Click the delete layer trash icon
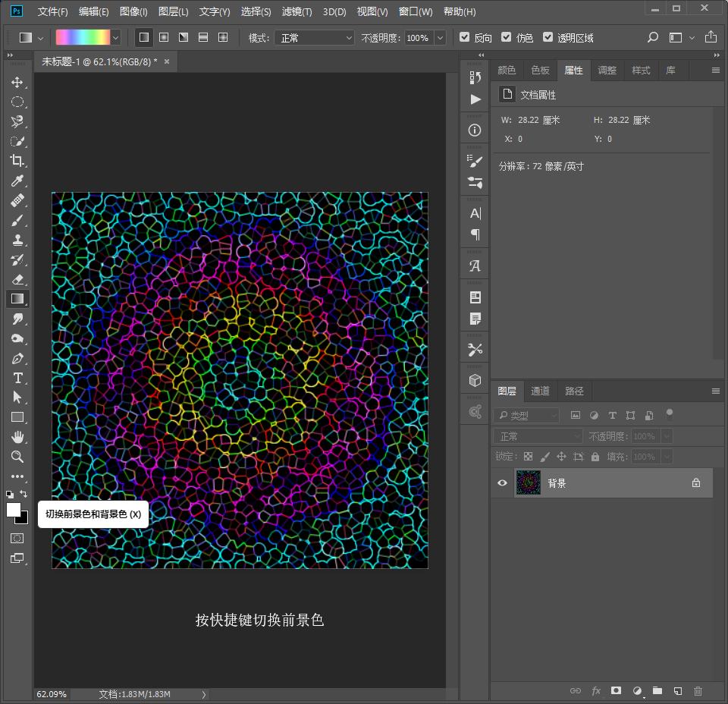 [698, 691]
